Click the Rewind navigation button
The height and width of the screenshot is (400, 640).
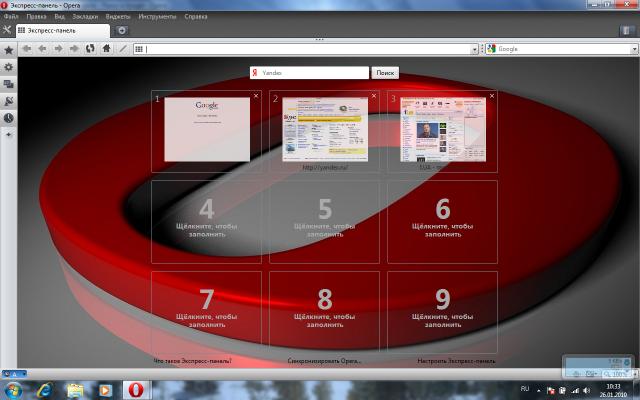27,49
